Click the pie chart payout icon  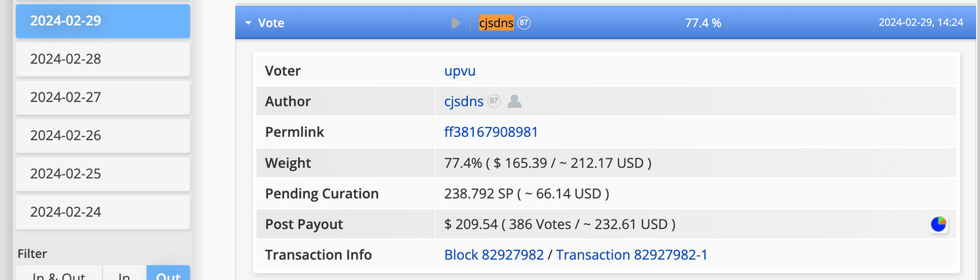[939, 224]
